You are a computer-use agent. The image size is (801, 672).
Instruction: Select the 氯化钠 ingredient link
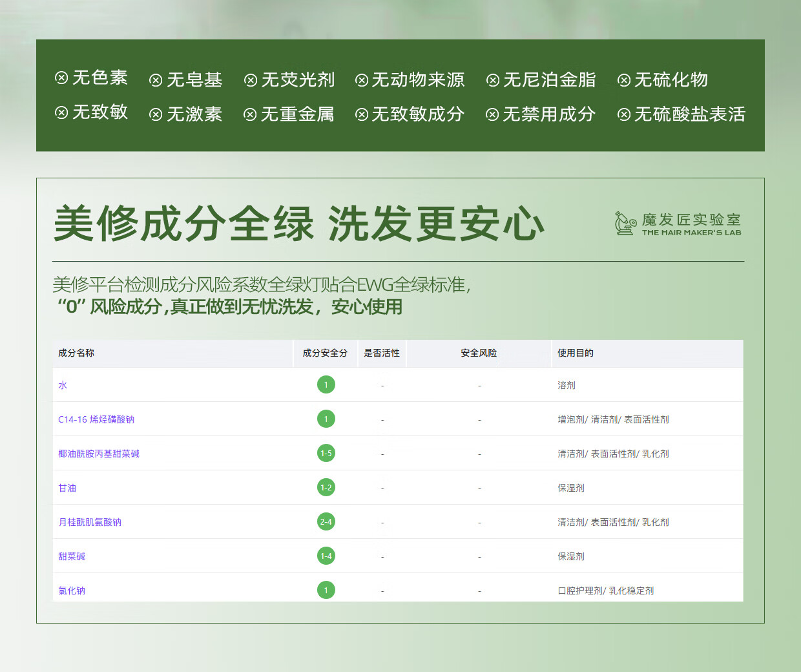(72, 591)
